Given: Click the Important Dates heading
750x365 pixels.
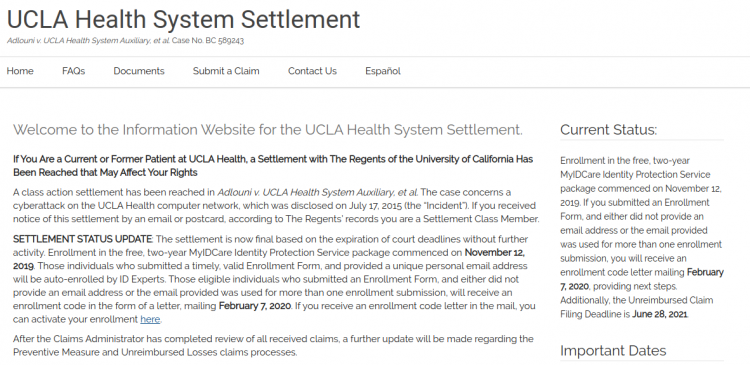Looking at the screenshot, I should click(x=613, y=351).
